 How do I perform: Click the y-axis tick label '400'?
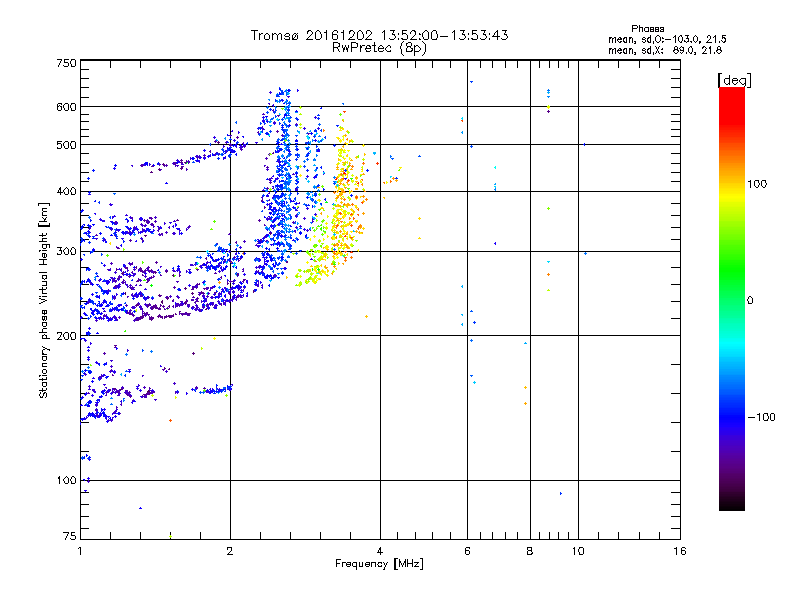[x=66, y=192]
